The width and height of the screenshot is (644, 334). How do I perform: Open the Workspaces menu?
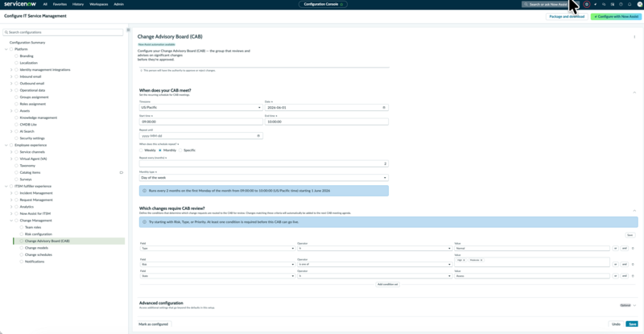[x=99, y=4]
